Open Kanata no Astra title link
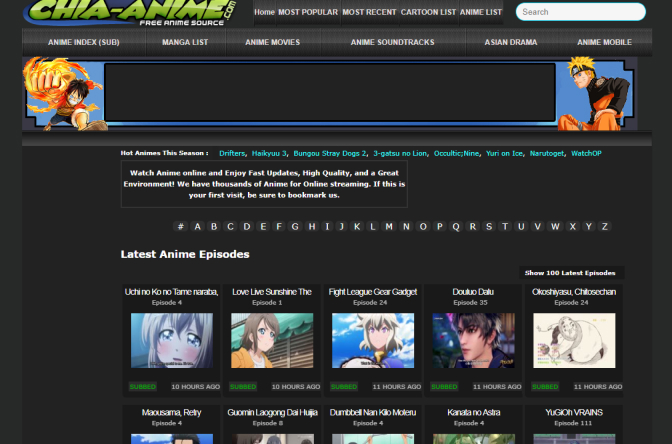 click(473, 412)
